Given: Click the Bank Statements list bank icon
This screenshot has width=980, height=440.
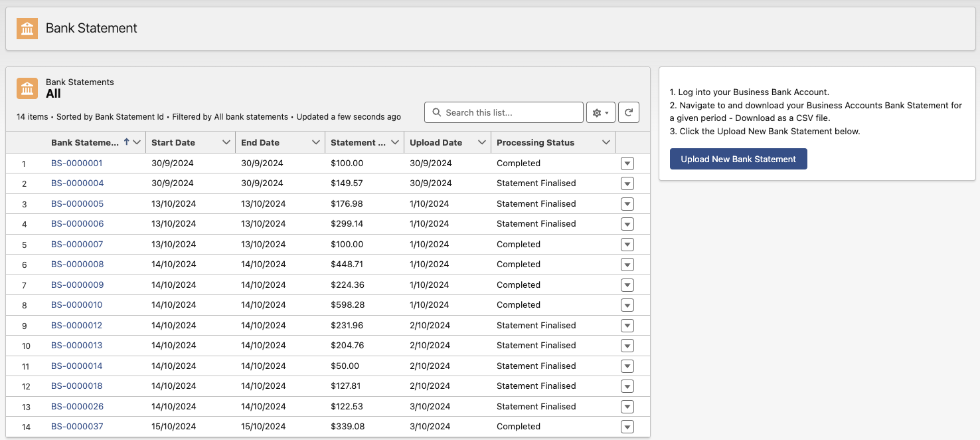Looking at the screenshot, I should pyautogui.click(x=27, y=88).
